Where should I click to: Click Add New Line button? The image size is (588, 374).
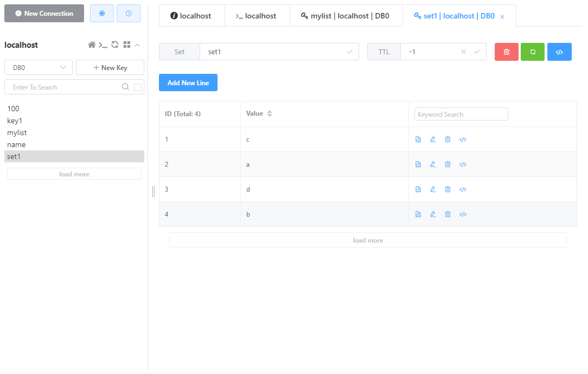(x=188, y=83)
